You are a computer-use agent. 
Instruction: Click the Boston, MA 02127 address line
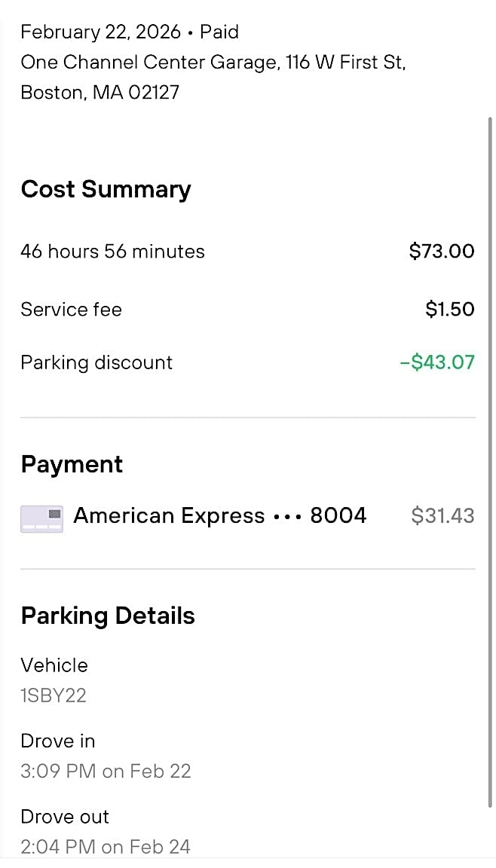point(100,93)
